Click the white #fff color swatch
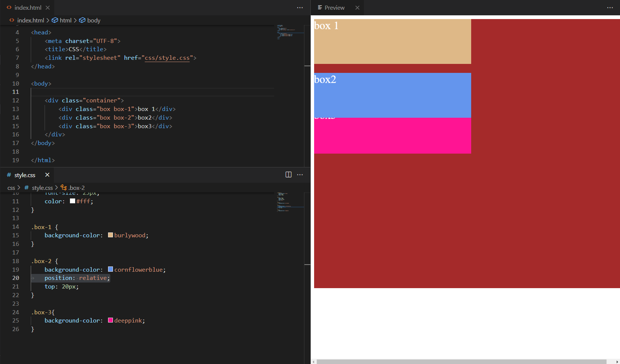The image size is (620, 364). click(x=73, y=201)
